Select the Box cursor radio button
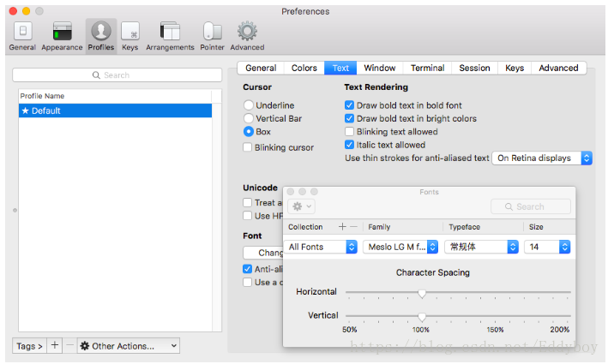The height and width of the screenshot is (364, 608). coord(248,131)
